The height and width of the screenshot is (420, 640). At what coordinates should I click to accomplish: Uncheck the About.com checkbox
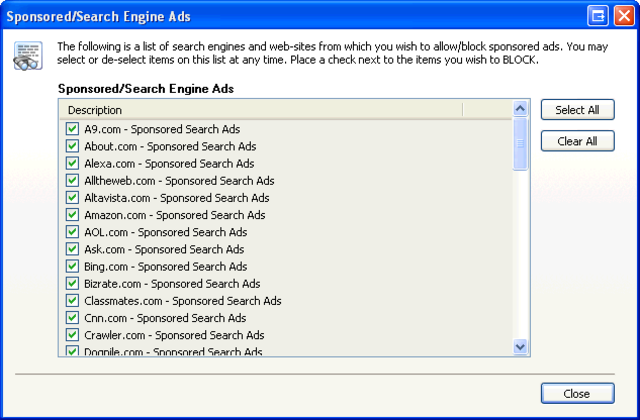[72, 146]
